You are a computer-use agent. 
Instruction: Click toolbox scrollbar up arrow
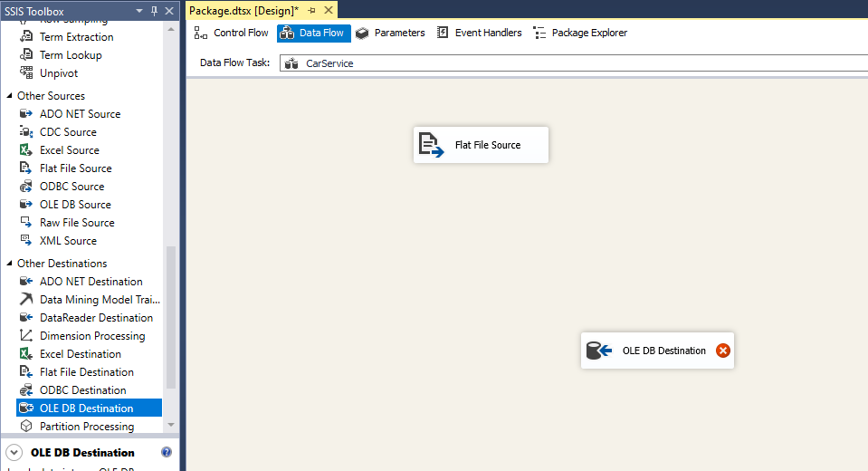pyautogui.click(x=171, y=29)
